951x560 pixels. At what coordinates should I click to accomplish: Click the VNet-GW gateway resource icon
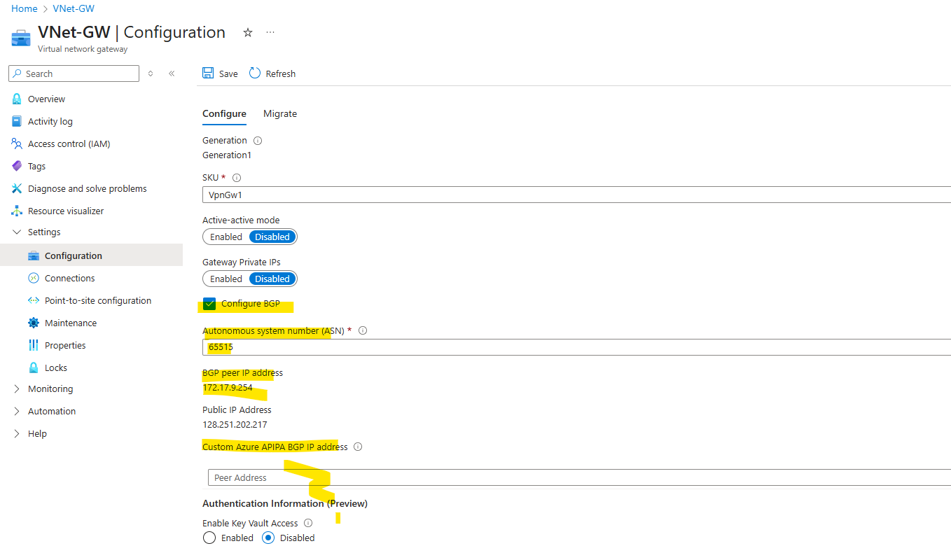[x=21, y=38]
